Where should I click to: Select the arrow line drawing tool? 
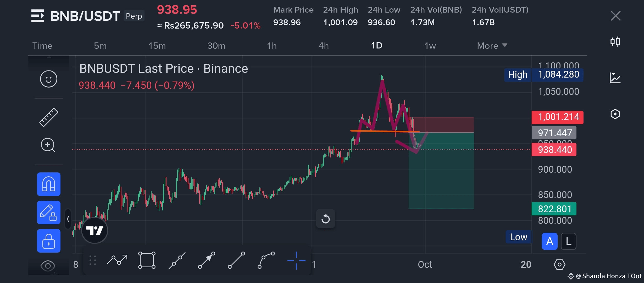[207, 260]
